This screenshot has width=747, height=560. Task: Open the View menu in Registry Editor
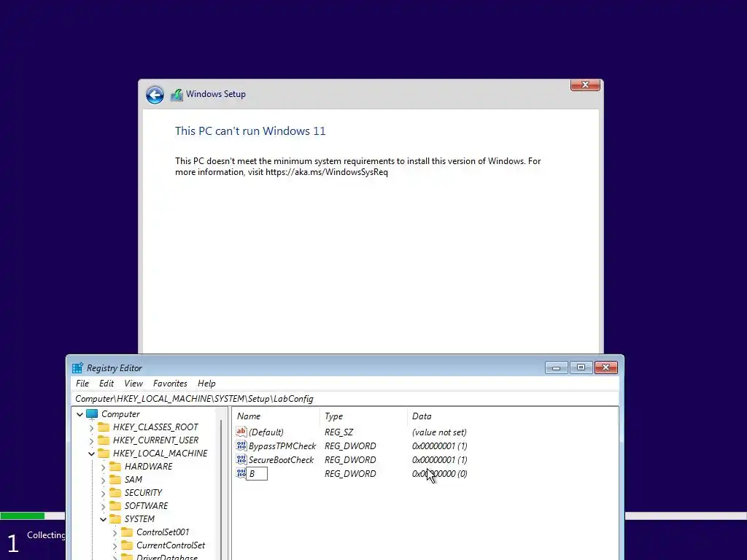coord(133,384)
